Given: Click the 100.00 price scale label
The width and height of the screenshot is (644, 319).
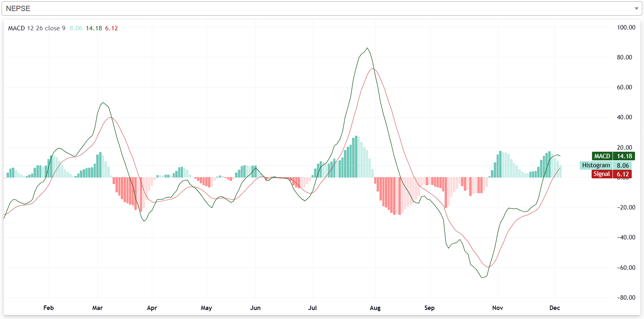Looking at the screenshot, I should point(626,27).
